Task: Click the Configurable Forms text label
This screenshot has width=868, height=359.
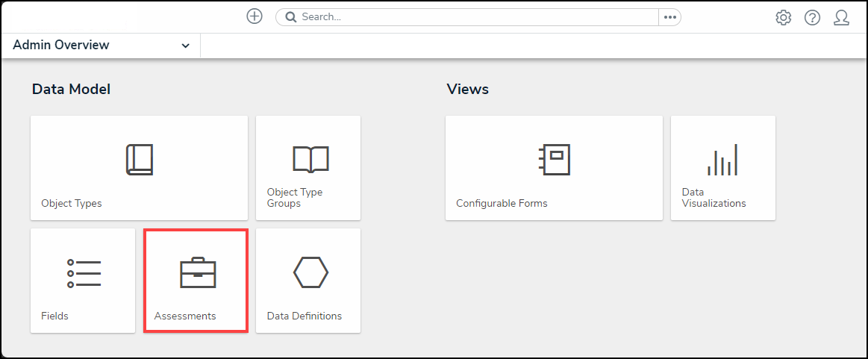Action: [x=502, y=203]
